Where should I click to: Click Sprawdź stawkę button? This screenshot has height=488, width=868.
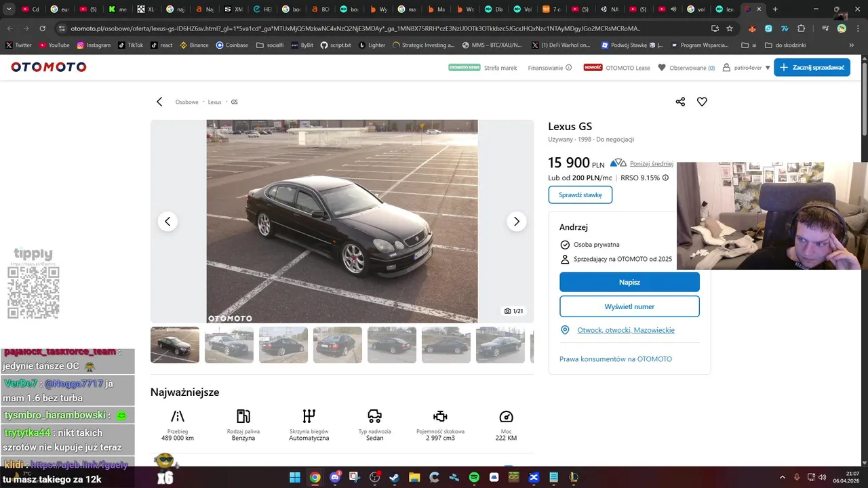click(580, 195)
